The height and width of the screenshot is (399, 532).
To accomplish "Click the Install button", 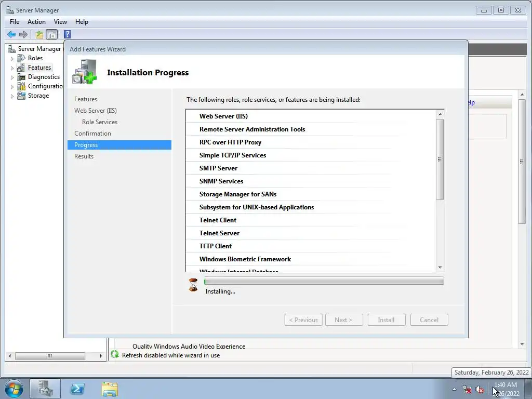I will 387,320.
